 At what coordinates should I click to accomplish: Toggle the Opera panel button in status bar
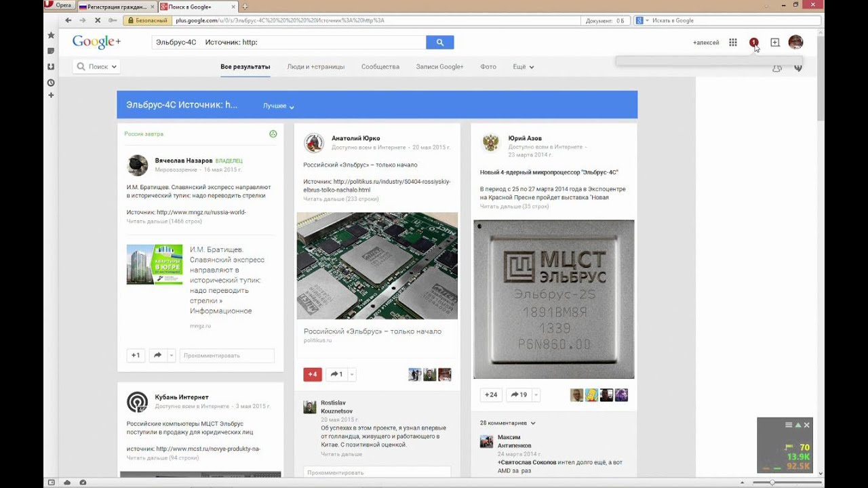(x=51, y=483)
